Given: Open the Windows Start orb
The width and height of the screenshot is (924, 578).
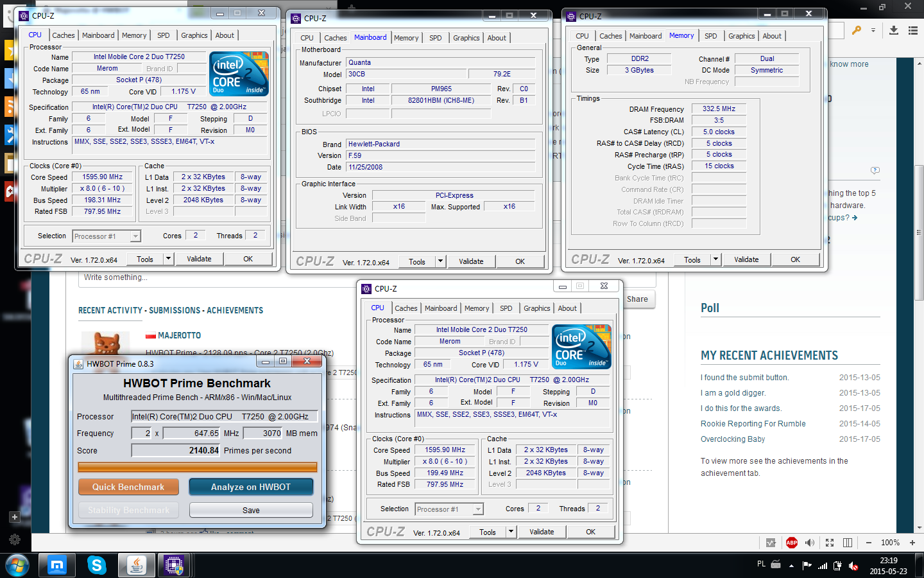Looking at the screenshot, I should point(17,565).
